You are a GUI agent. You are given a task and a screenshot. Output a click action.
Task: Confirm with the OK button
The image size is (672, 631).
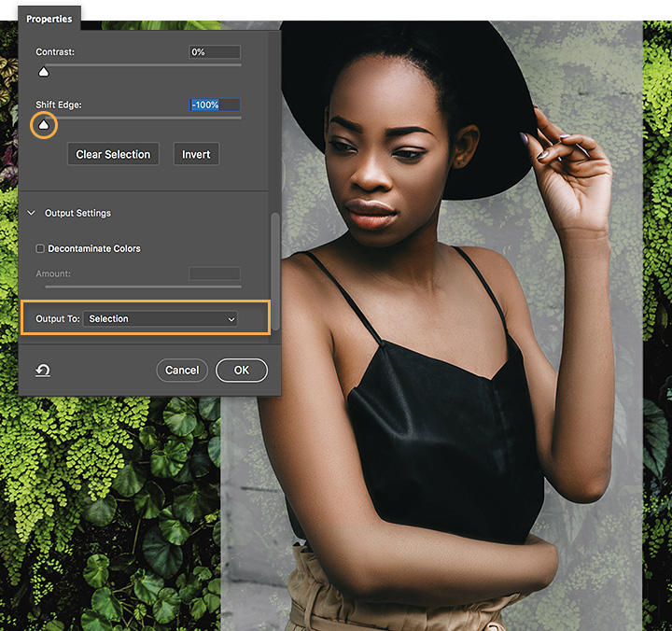click(x=242, y=371)
